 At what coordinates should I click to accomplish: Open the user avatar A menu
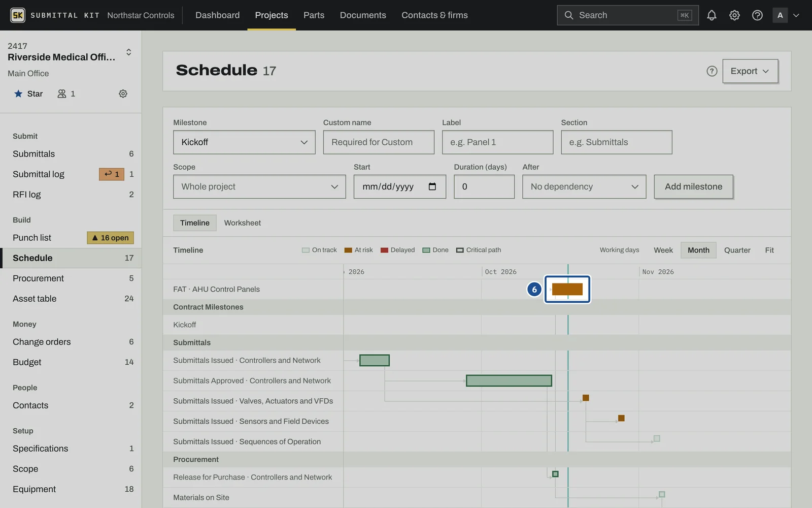[x=780, y=15]
